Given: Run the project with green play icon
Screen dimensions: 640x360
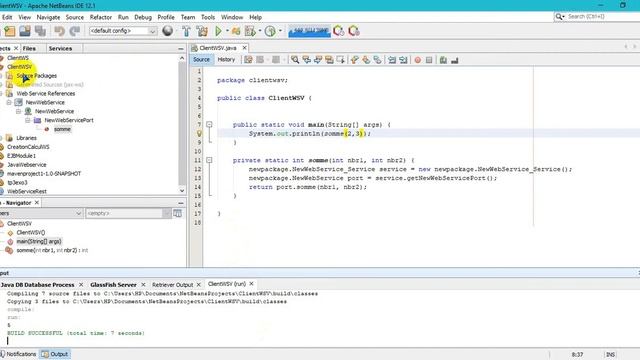Looking at the screenshot, I should [x=218, y=31].
